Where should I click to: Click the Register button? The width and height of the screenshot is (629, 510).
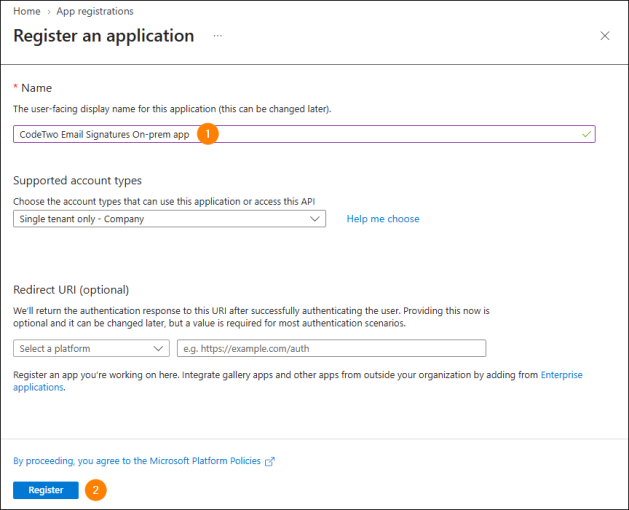pos(46,490)
